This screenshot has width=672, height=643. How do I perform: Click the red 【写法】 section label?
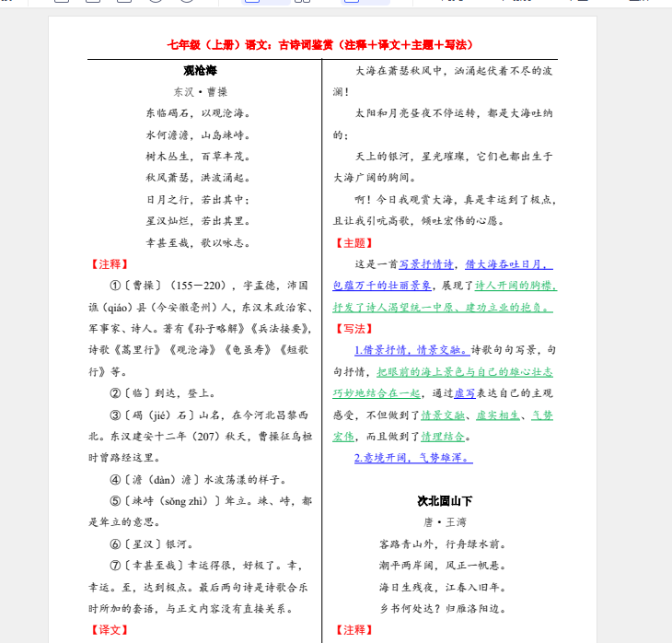coord(351,328)
